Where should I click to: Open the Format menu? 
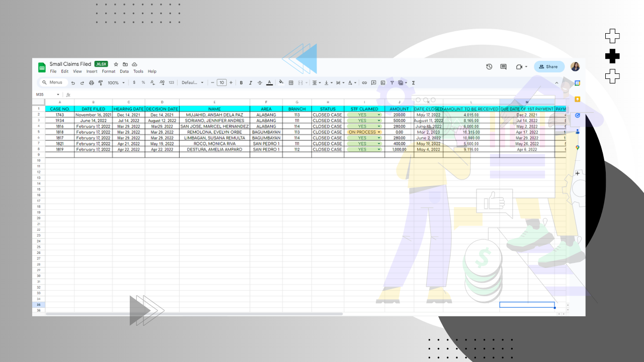[109, 71]
